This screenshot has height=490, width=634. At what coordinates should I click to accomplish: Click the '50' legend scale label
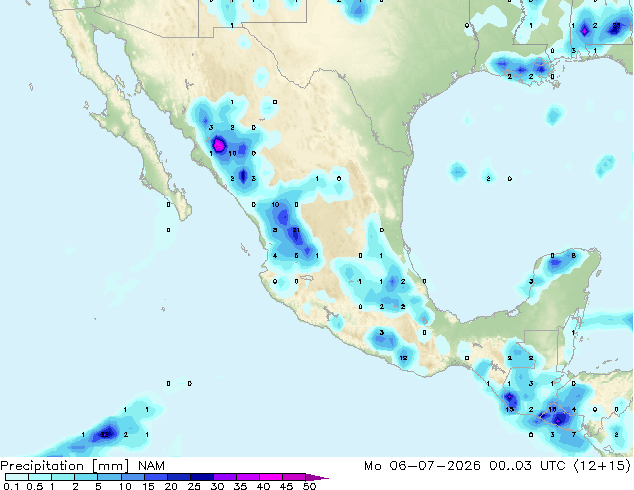(x=309, y=486)
